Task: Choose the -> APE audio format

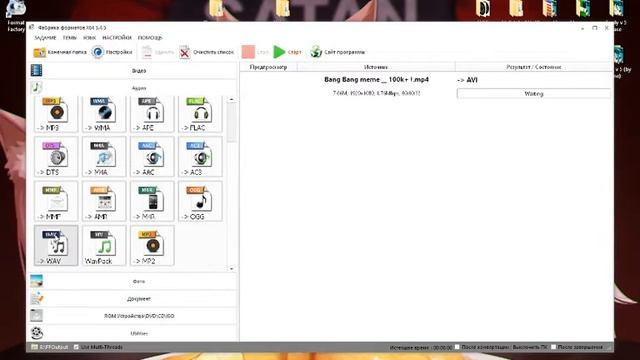Action: point(152,114)
